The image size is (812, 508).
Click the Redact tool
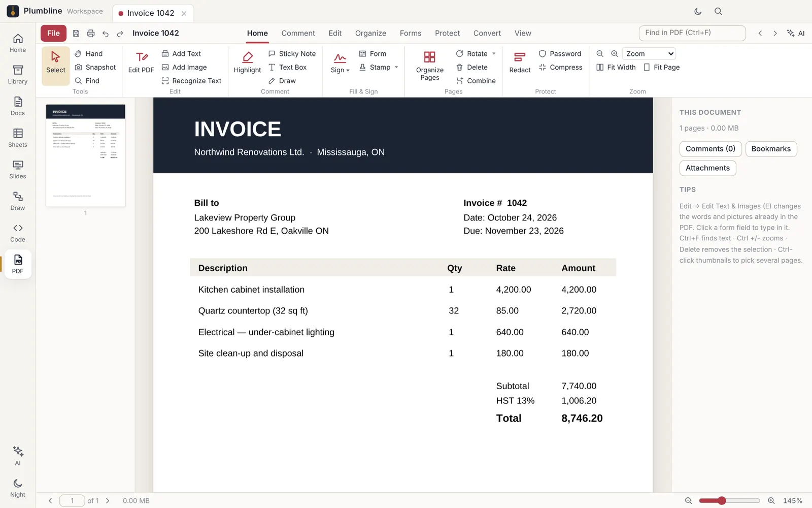(x=520, y=62)
